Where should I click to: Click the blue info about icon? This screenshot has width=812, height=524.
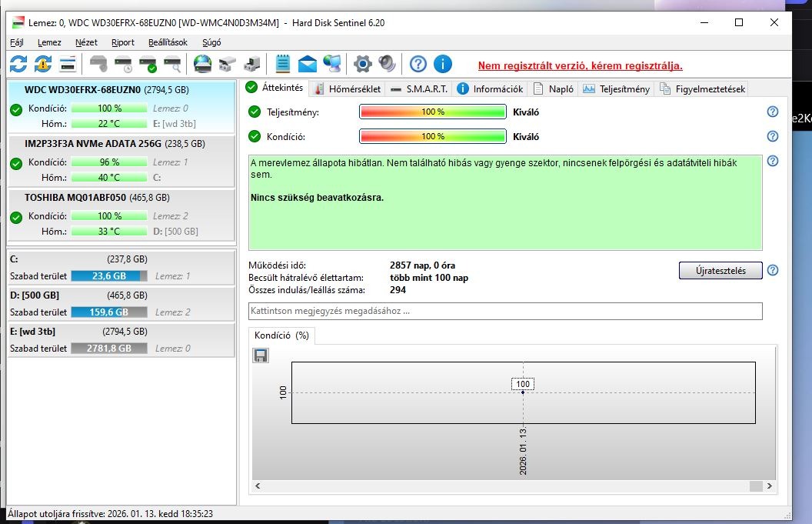pyautogui.click(x=443, y=65)
